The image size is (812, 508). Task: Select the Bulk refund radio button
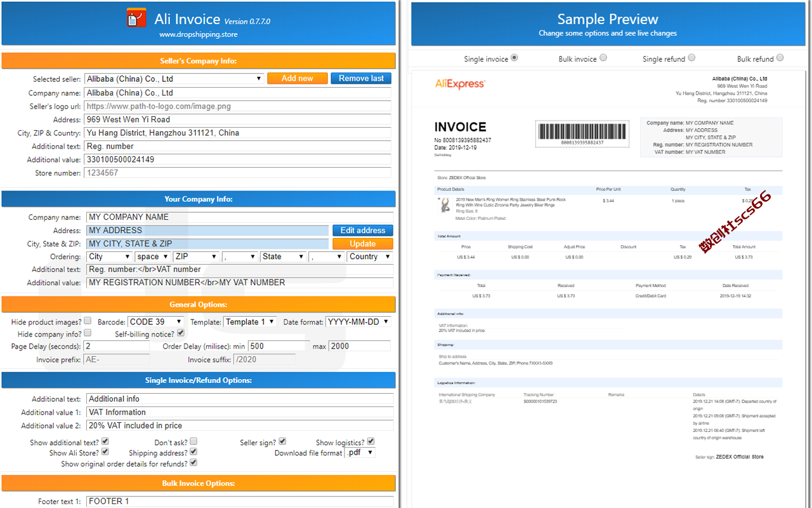click(780, 58)
